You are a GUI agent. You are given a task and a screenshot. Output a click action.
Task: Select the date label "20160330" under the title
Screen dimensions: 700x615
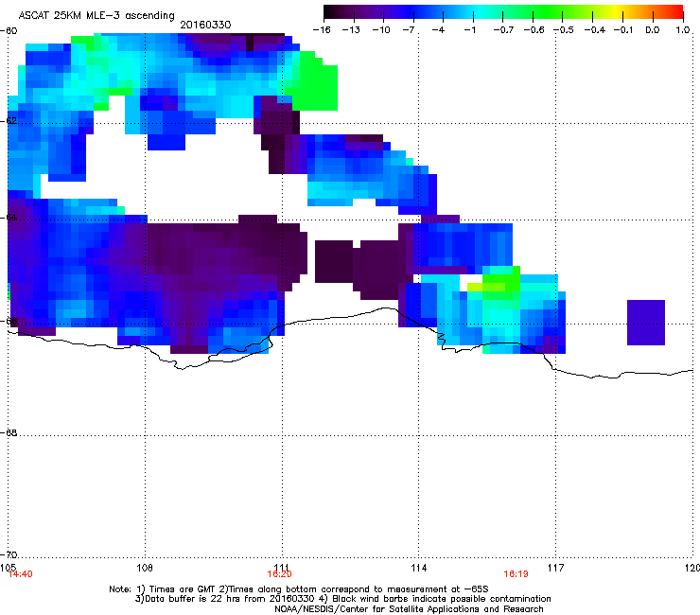click(205, 25)
